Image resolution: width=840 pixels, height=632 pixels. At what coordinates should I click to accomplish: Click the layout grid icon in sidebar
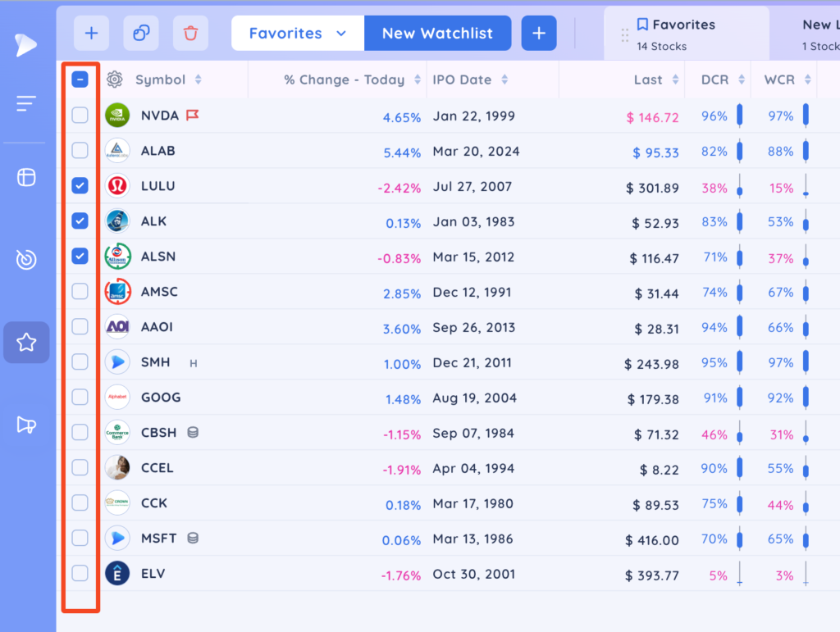[x=26, y=177]
